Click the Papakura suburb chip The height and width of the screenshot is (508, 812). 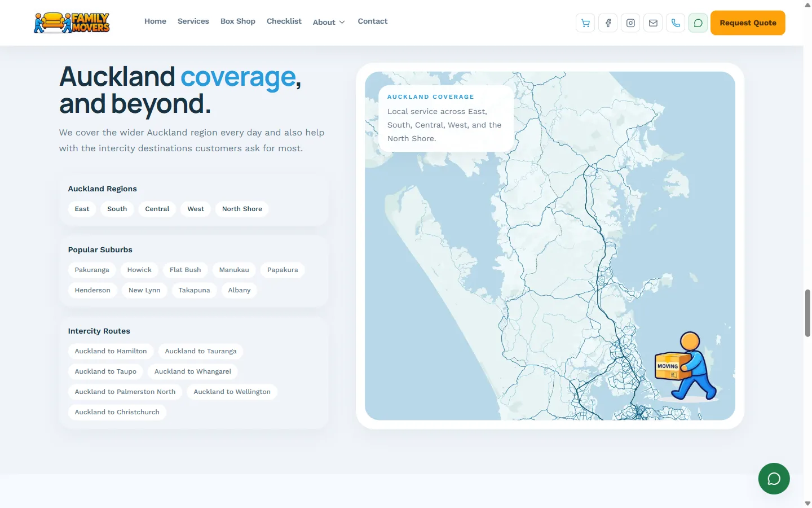283,270
